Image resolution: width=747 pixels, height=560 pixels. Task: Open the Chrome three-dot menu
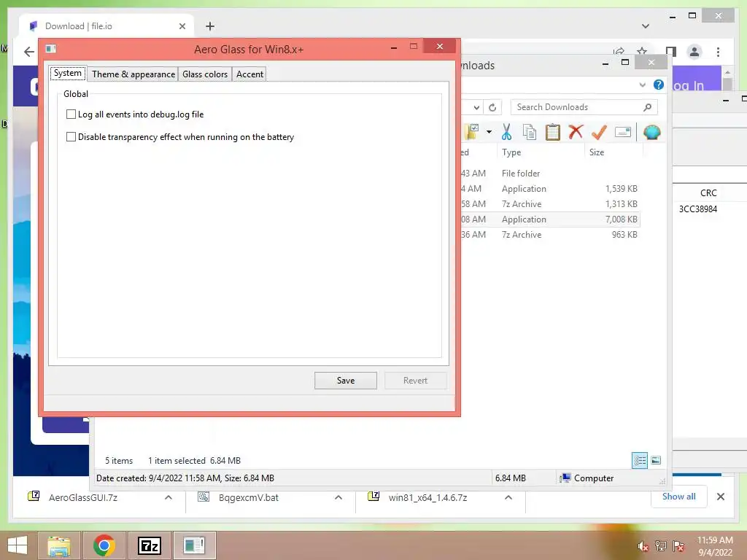pos(718,52)
